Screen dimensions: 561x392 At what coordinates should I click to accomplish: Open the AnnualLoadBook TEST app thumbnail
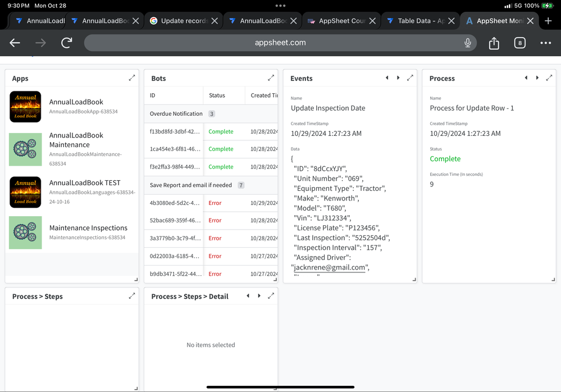[25, 192]
